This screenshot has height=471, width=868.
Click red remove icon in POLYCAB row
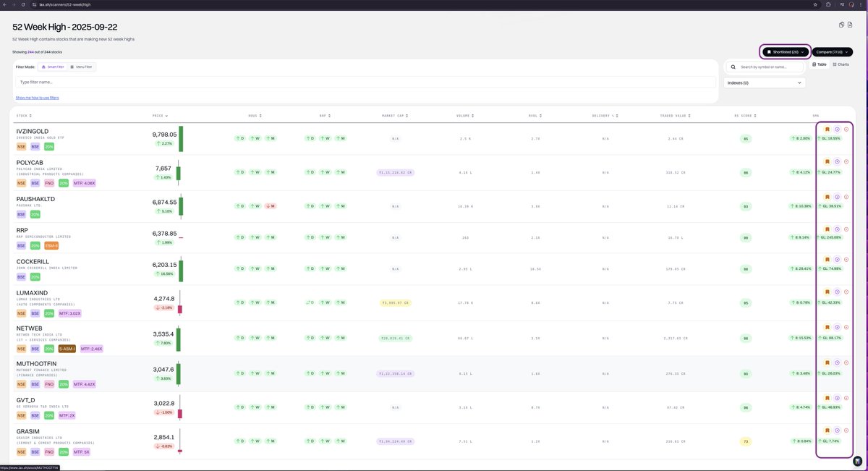[846, 161]
